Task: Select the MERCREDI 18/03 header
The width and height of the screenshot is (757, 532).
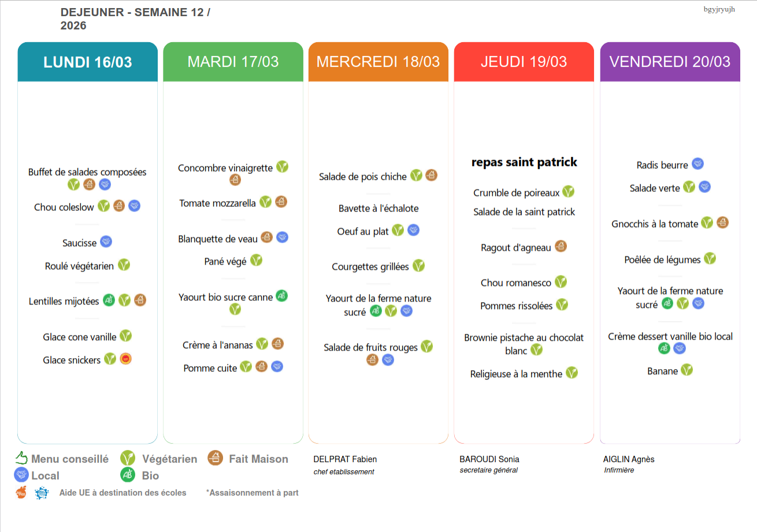Action: 378,62
